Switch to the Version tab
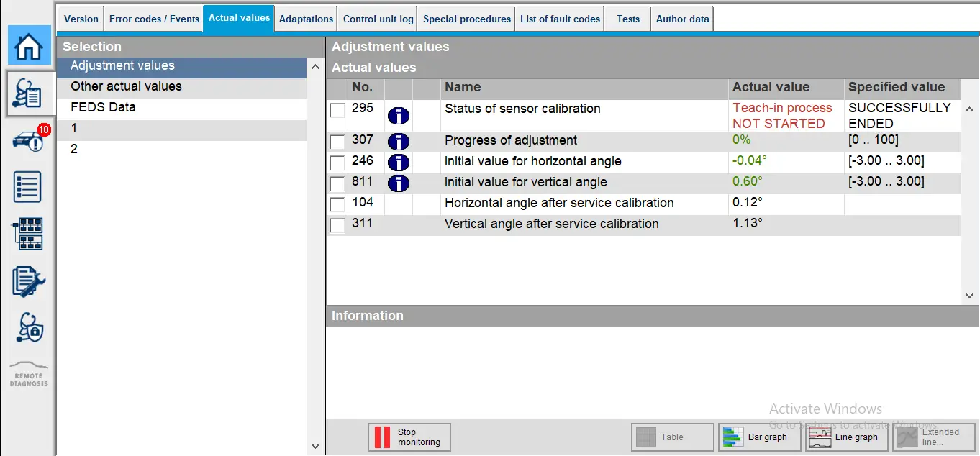The width and height of the screenshot is (980, 456). (x=81, y=19)
